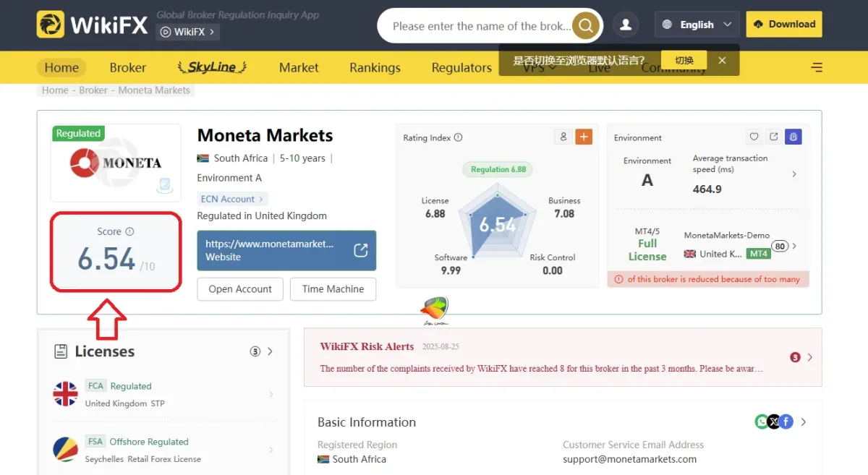Open the Regulators nav tab
The height and width of the screenshot is (475, 868).
(461, 67)
